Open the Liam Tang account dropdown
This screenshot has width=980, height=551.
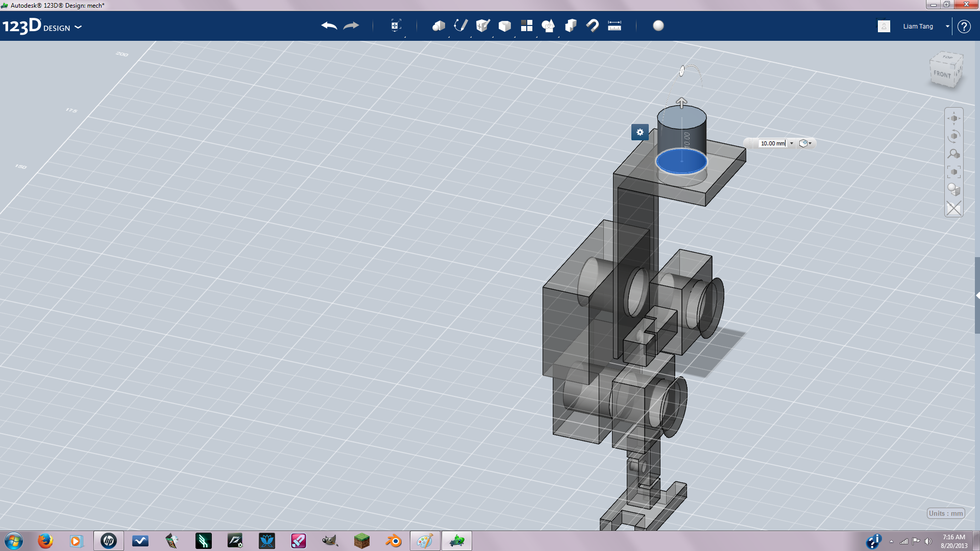pyautogui.click(x=947, y=26)
